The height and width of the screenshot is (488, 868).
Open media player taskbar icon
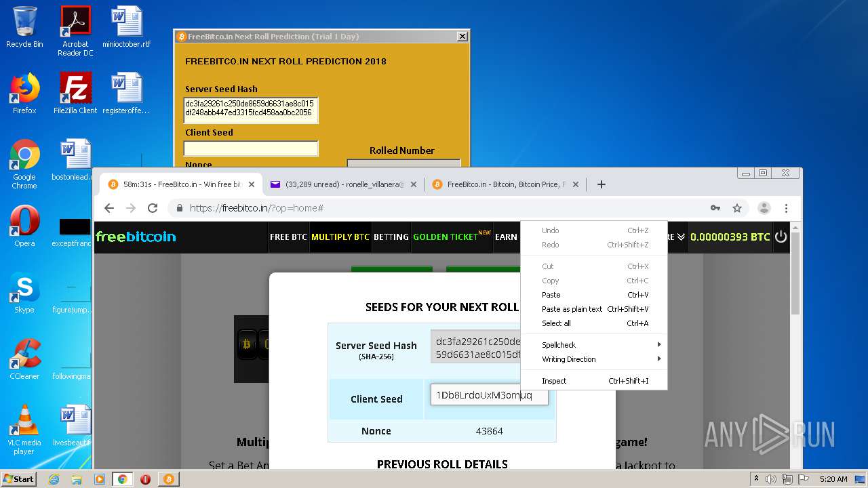click(100, 479)
